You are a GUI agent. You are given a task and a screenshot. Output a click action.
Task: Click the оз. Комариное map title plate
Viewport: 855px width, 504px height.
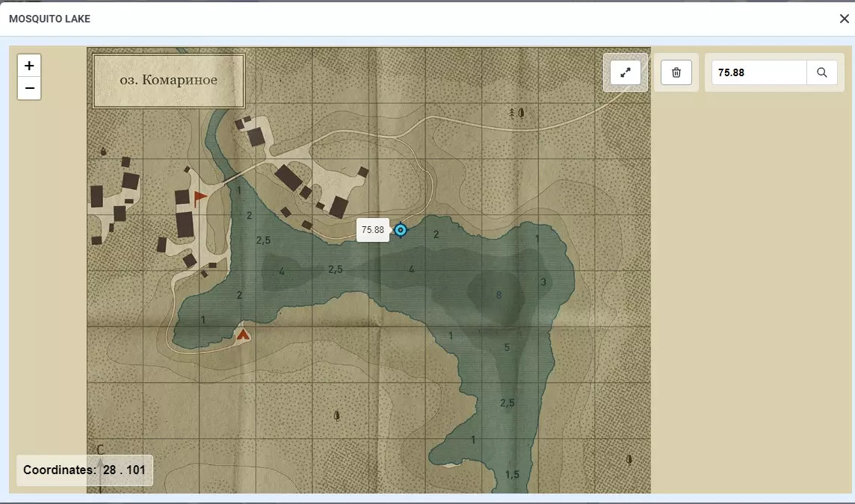tap(168, 80)
